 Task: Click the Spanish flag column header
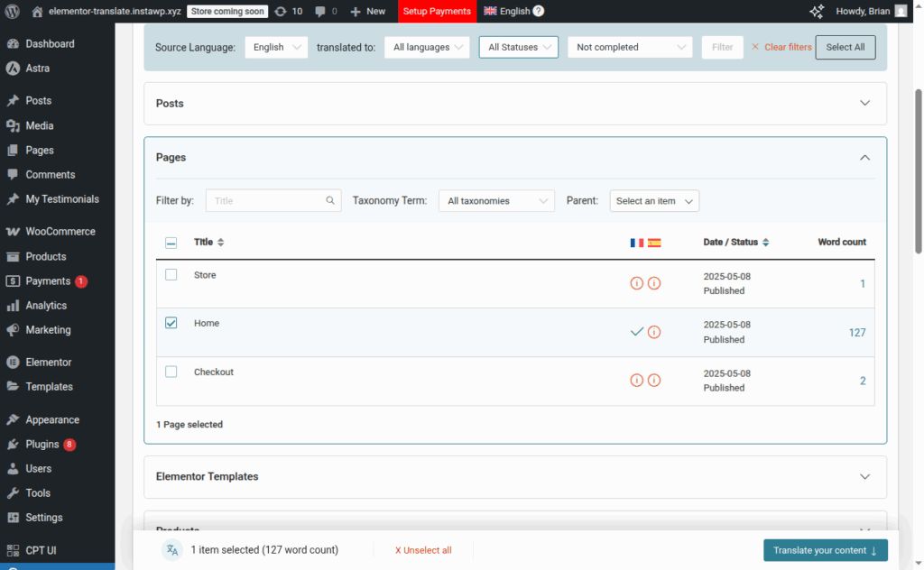(654, 243)
